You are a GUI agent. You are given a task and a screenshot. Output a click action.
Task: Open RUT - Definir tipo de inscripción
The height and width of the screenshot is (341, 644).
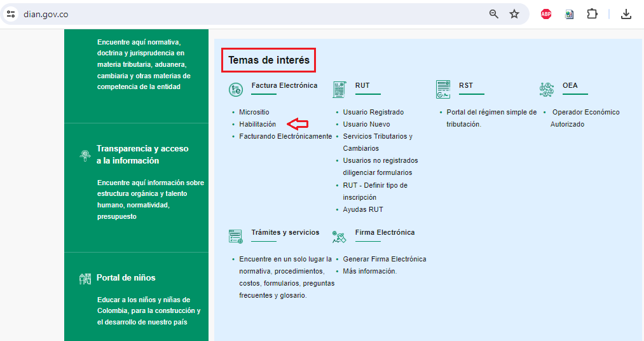coord(375,191)
